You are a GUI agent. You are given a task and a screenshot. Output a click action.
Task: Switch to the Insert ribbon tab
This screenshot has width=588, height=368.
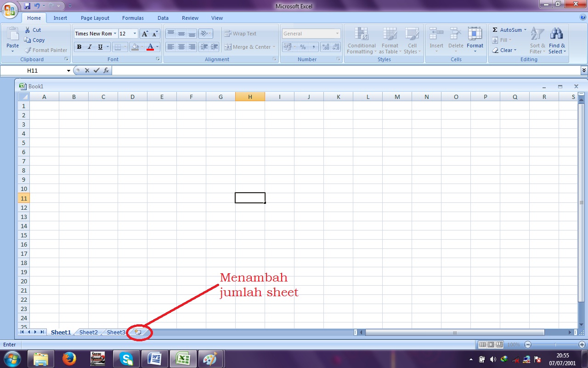[60, 18]
